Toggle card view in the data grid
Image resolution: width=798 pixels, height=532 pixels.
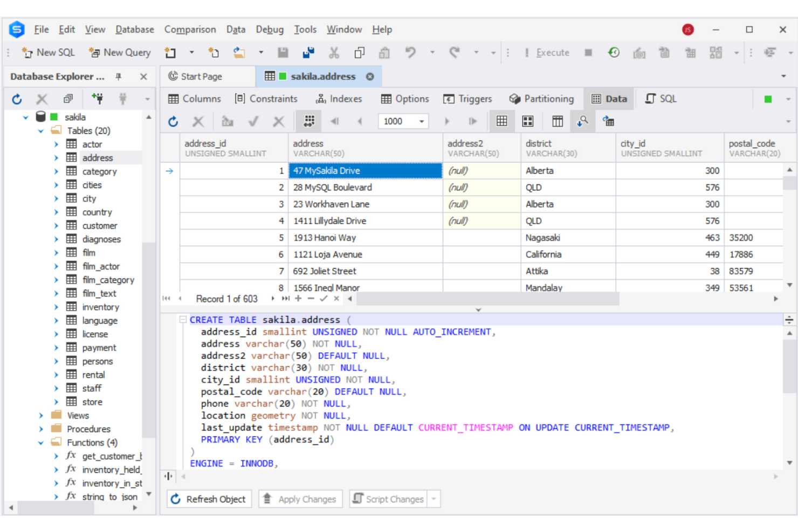[x=528, y=121]
